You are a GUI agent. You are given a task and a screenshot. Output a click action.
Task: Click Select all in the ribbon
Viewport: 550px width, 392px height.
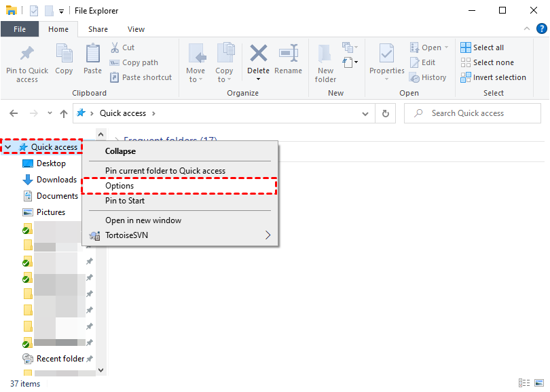click(x=482, y=47)
